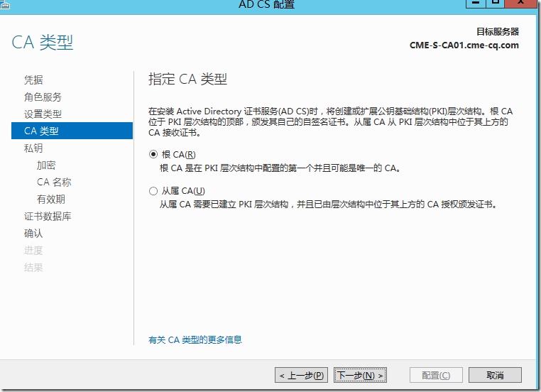Viewport: 541px width, 392px height.
Task: Close the AD CS 配置 window
Action: (x=520, y=3)
